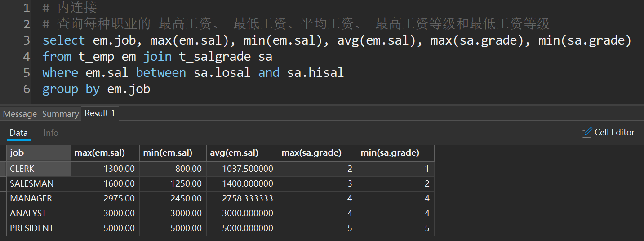The width and height of the screenshot is (644, 241).
Task: Click the 1037.500000 average cell
Action: [242, 169]
